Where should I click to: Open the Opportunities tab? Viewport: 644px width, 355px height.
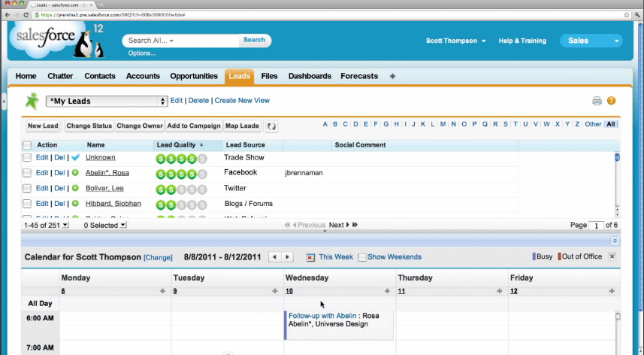point(194,76)
